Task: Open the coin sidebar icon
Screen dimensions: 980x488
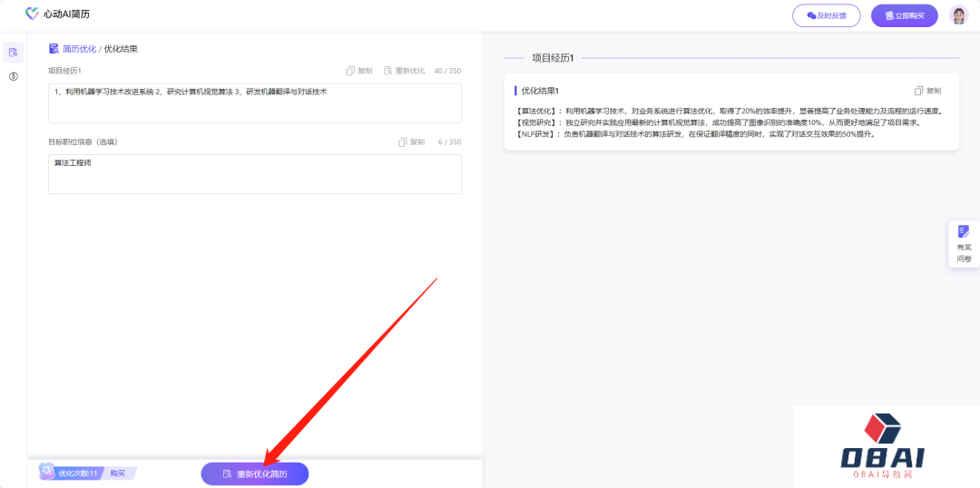Action: [13, 76]
